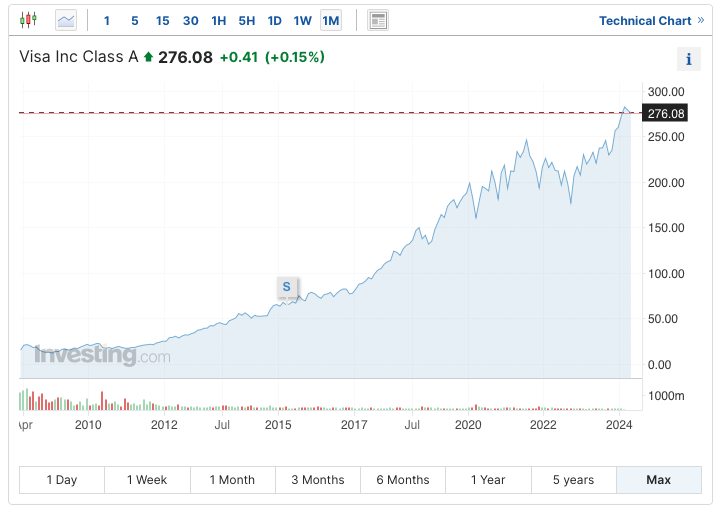The height and width of the screenshot is (511, 720).
Task: Click the 250.00 price axis label
Action: pyautogui.click(x=666, y=137)
